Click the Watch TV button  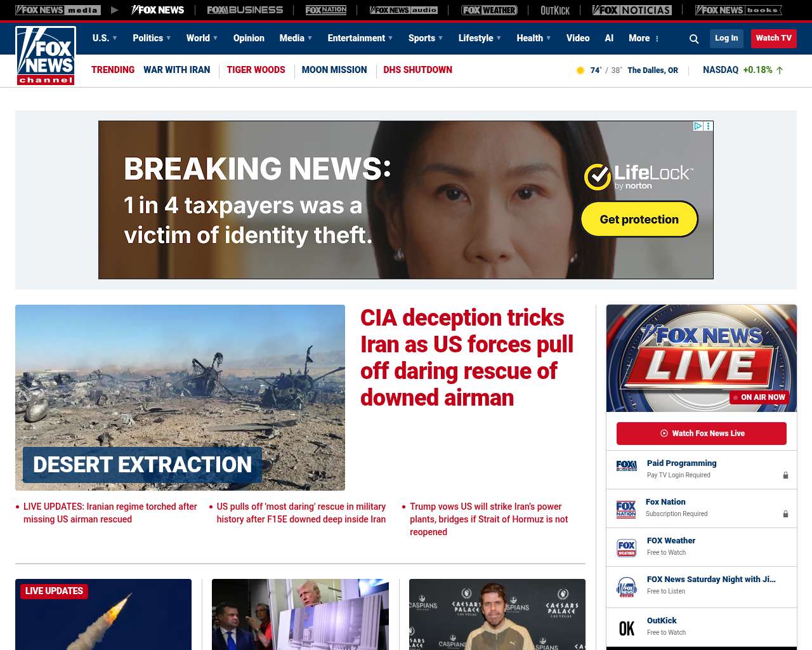pyautogui.click(x=773, y=38)
